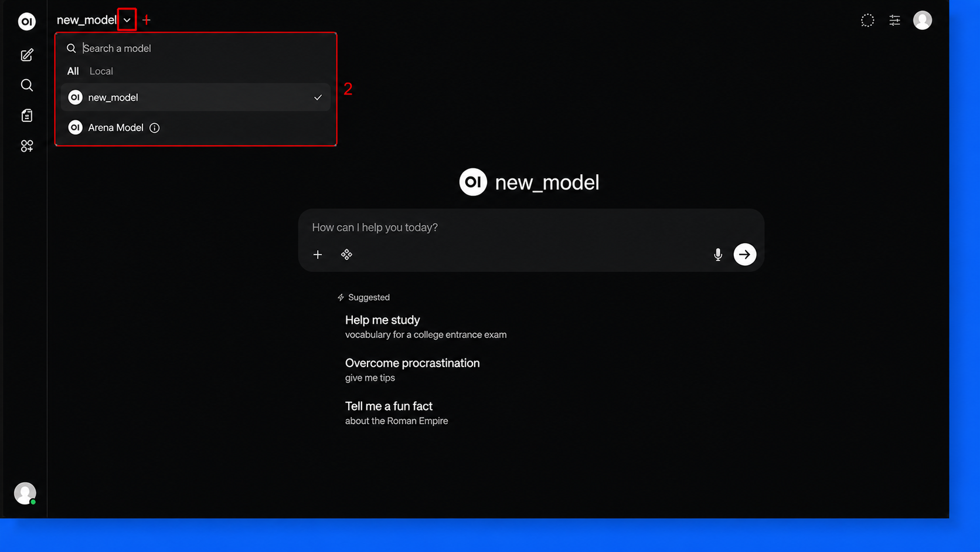Switch to the All models tab

coord(73,71)
